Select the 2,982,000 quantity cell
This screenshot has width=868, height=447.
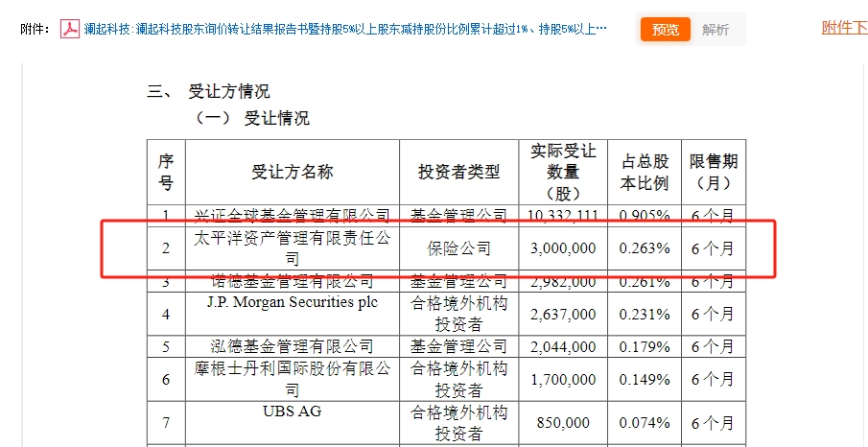click(563, 281)
